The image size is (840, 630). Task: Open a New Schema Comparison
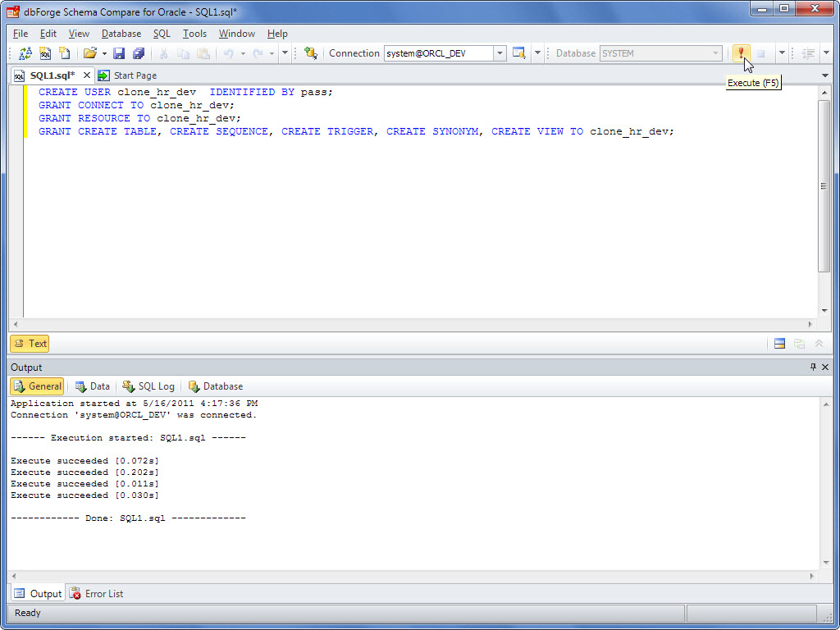[26, 52]
